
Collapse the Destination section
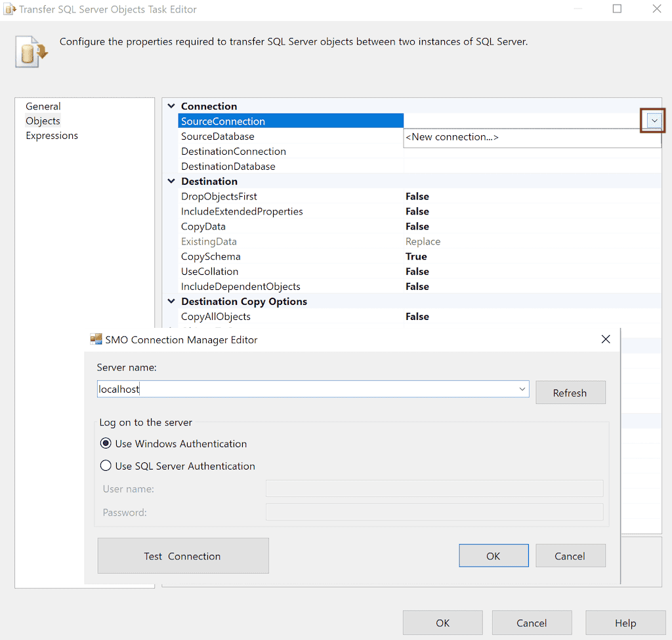[171, 181]
